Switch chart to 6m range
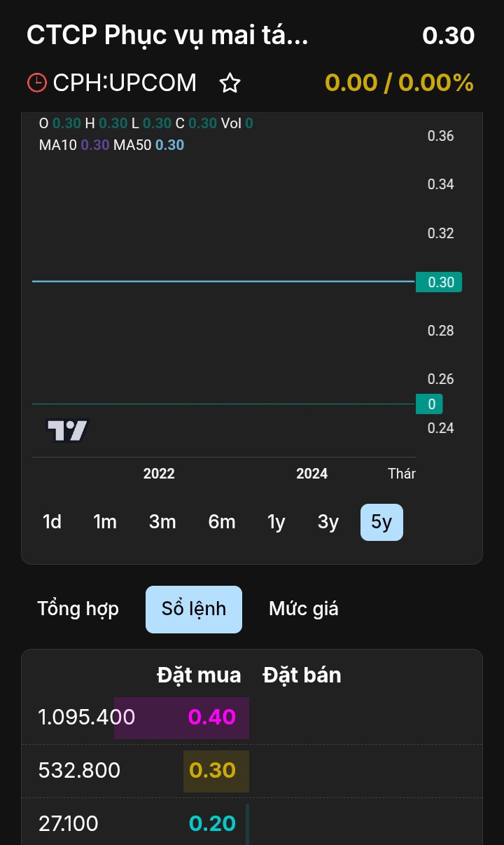This screenshot has width=504, height=845. point(222,522)
